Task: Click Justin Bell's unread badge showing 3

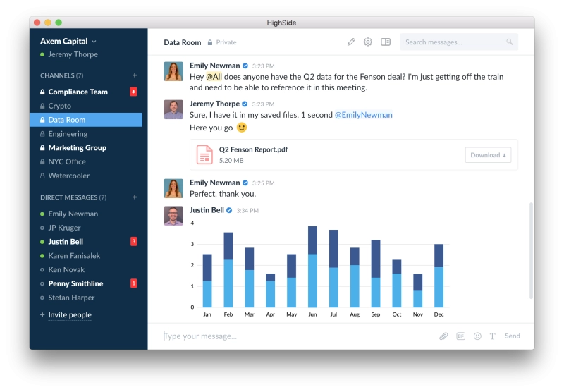Action: pyautogui.click(x=133, y=241)
